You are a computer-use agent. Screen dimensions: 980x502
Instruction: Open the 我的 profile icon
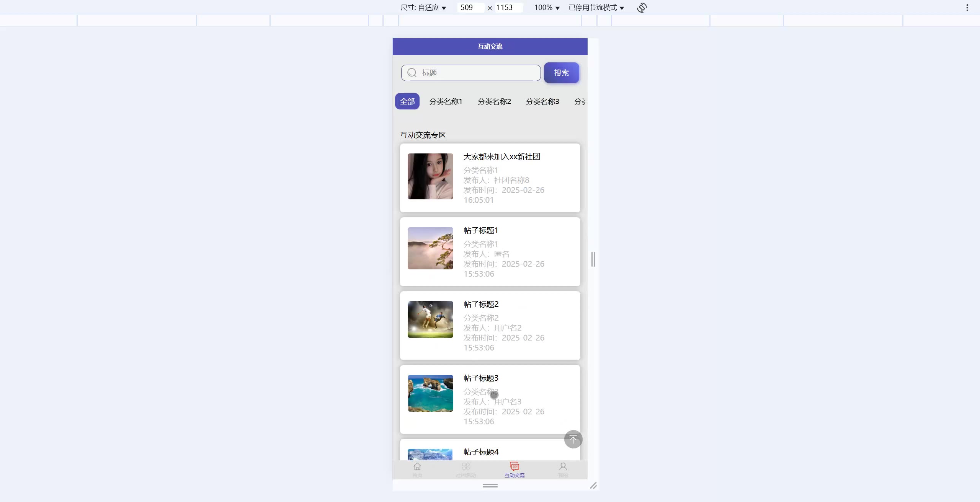tap(563, 467)
